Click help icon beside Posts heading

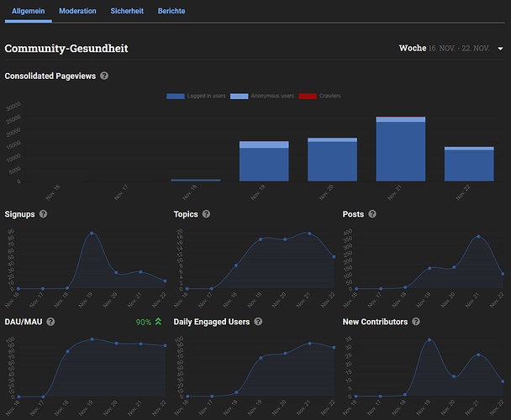click(371, 214)
